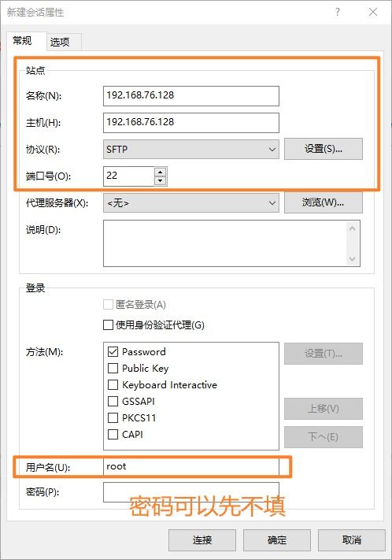The width and height of the screenshot is (392, 560).
Task: Click the question mark help icon
Action: [x=338, y=12]
